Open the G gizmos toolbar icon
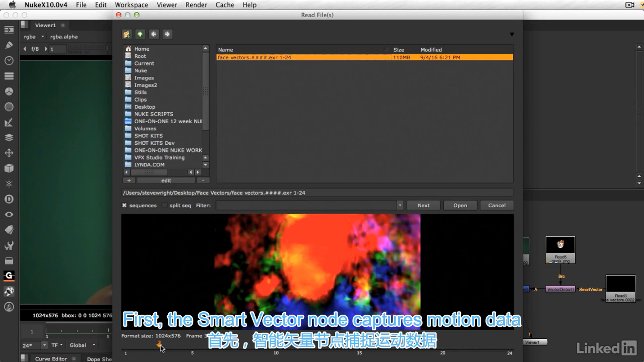The height and width of the screenshot is (362, 644). point(9,276)
